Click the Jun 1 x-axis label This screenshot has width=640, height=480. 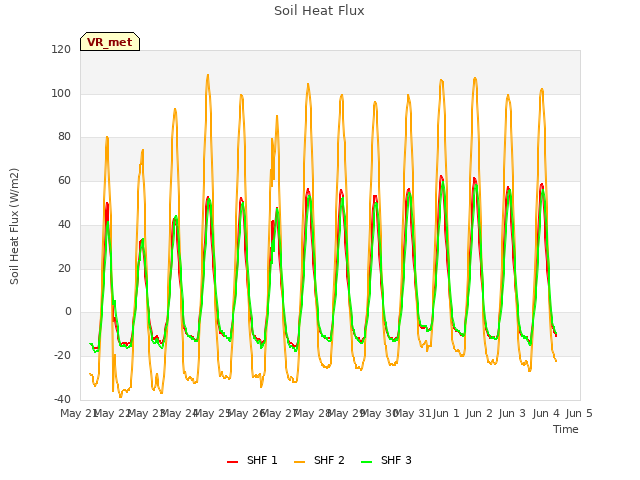point(446,413)
